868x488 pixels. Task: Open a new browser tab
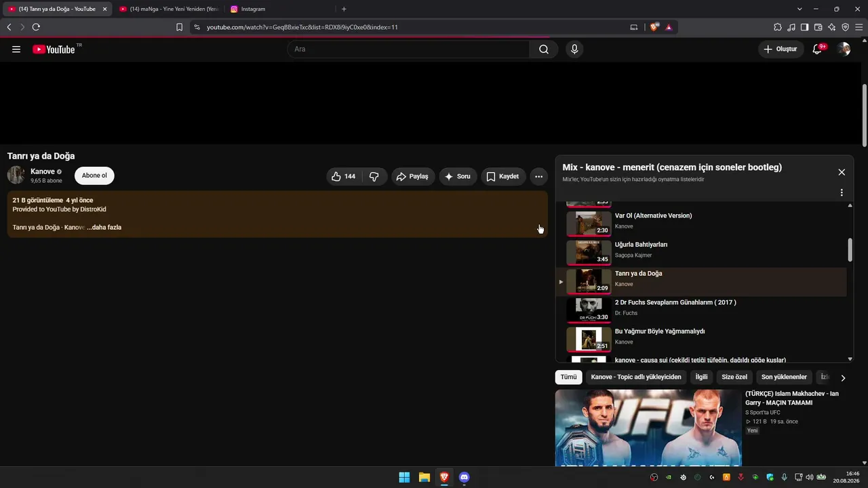click(x=344, y=9)
